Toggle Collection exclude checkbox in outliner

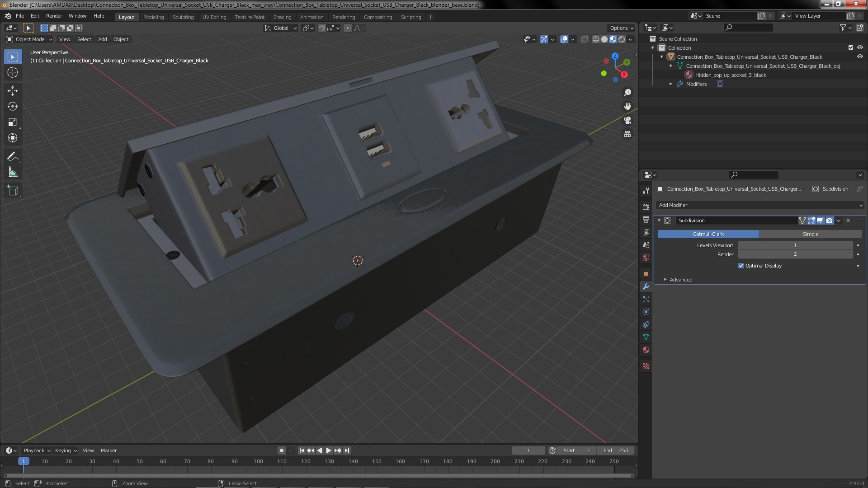tap(851, 47)
